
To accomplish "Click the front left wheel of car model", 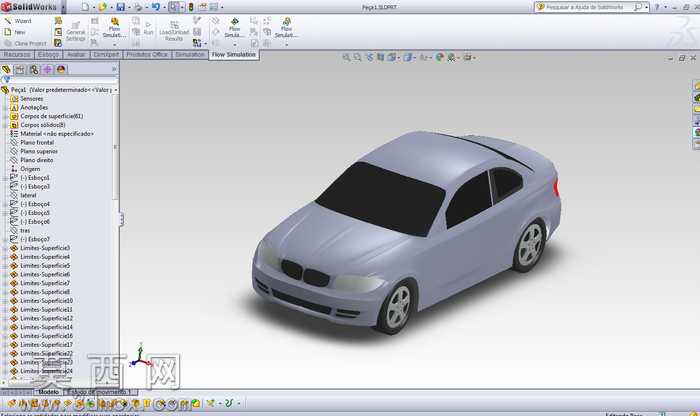I will [398, 307].
